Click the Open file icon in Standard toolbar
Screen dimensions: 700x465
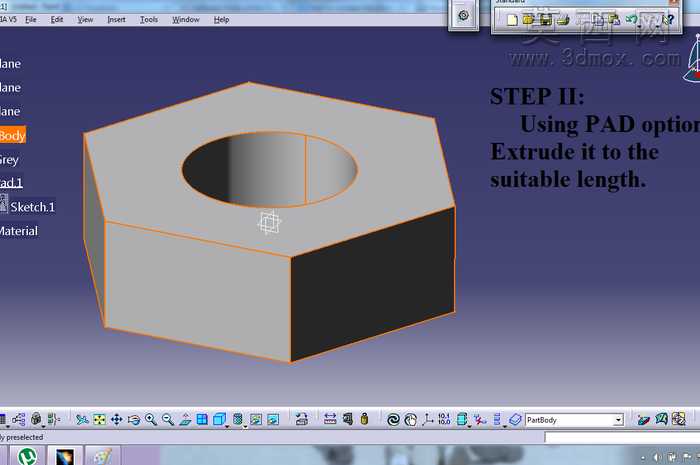tap(529, 20)
